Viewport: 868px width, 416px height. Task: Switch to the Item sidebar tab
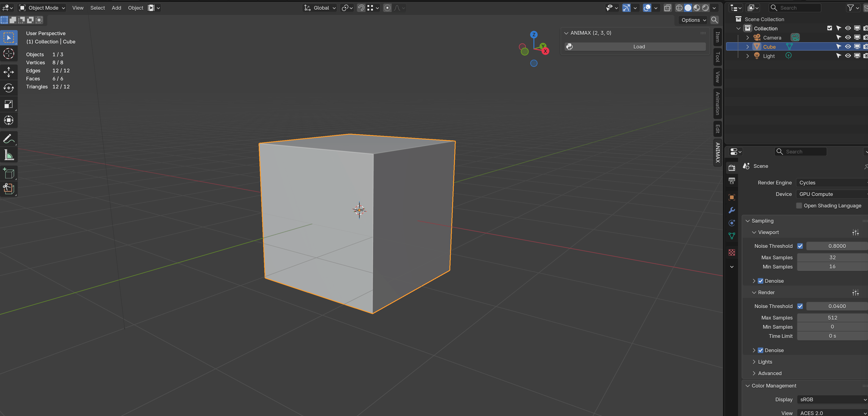[x=718, y=37]
